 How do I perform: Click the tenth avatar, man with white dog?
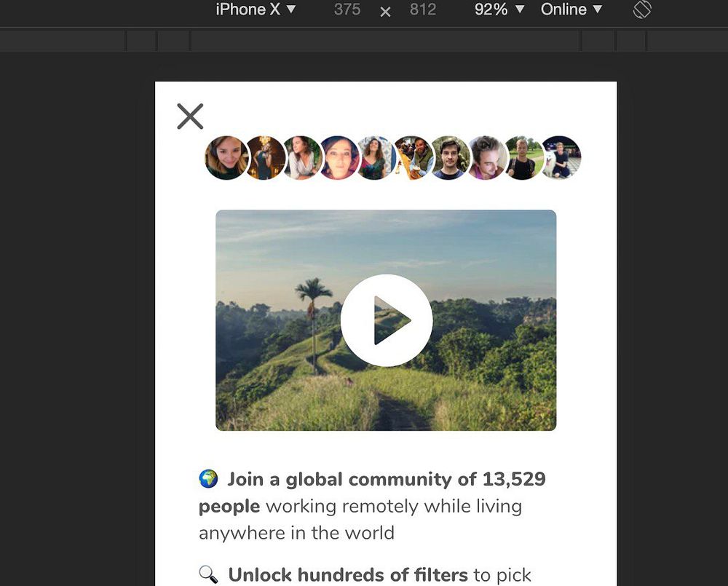click(x=561, y=158)
